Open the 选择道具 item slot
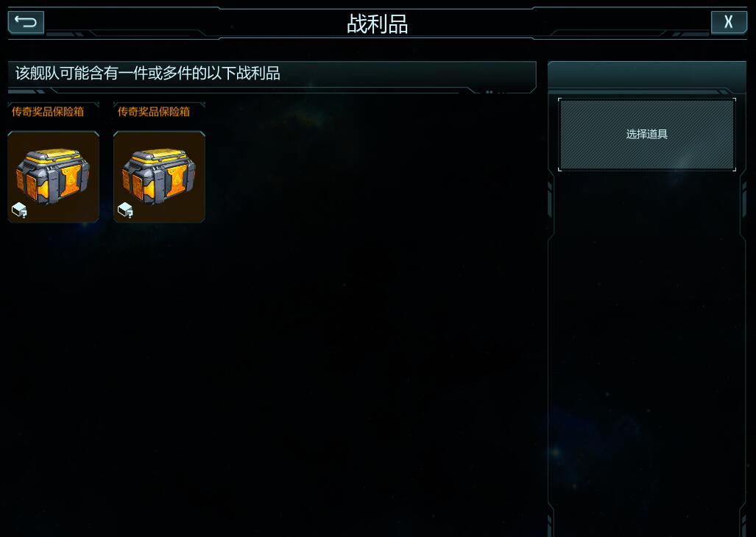The width and height of the screenshot is (756, 537). [x=647, y=135]
